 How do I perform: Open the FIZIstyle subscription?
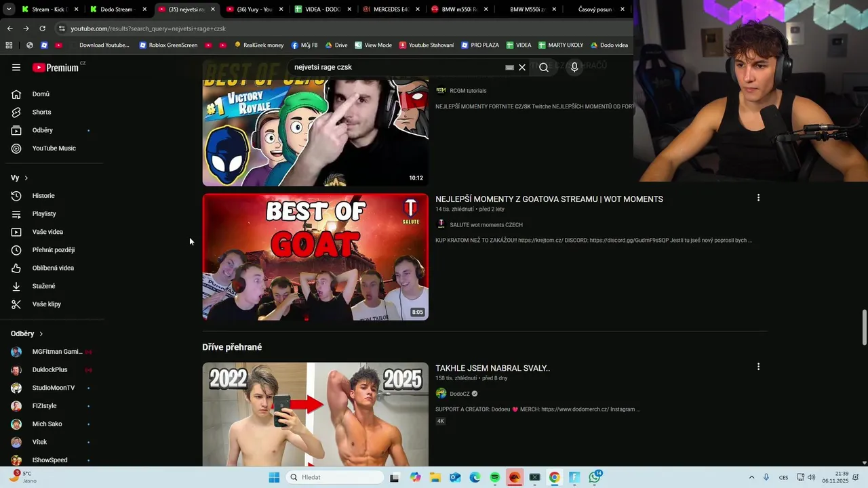pyautogui.click(x=52, y=406)
